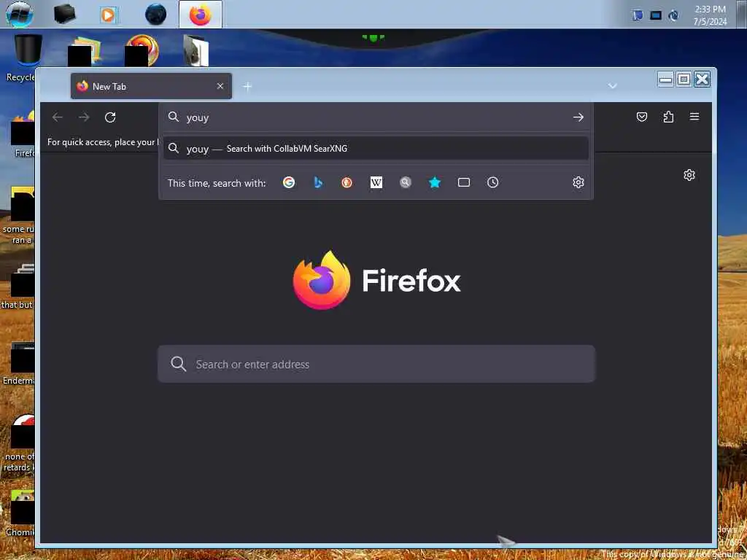Screen dimensions: 747x560
Task: Click the first flag tray icon
Action: click(x=638, y=15)
